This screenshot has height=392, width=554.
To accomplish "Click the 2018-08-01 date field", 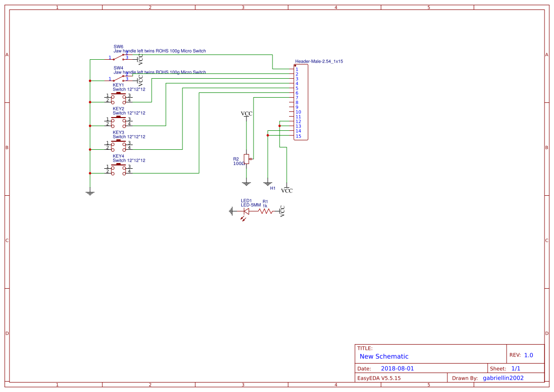I will click(x=396, y=368).
